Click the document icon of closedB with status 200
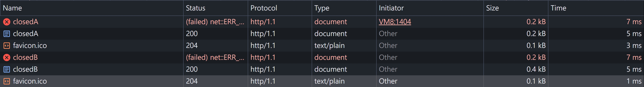The image size is (644, 87). point(7,69)
